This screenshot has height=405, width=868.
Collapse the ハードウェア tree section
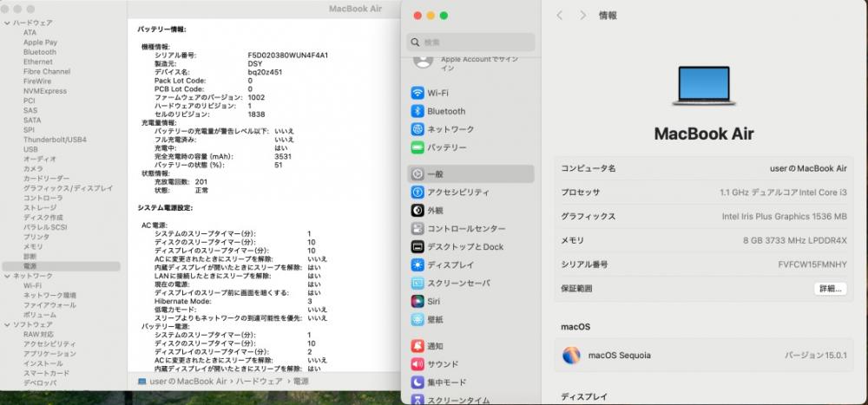click(7, 23)
